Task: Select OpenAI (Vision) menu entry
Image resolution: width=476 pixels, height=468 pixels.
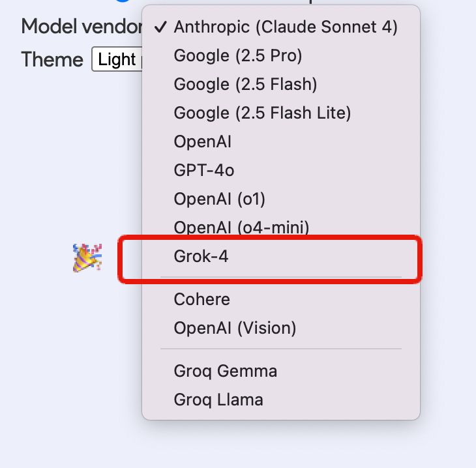Action: coord(235,328)
